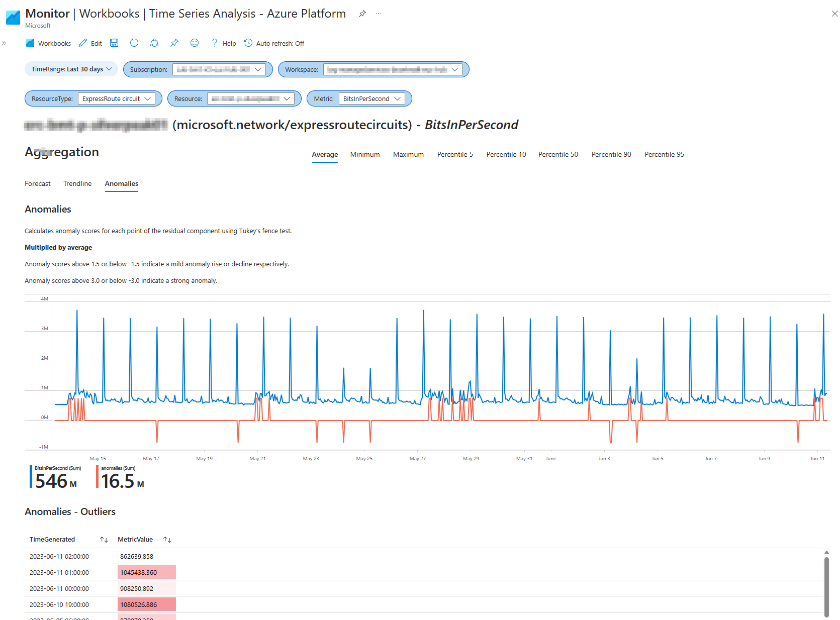Open Metric BitsInPerSecond dropdown
Image resolution: width=840 pixels, height=620 pixels.
coord(372,98)
